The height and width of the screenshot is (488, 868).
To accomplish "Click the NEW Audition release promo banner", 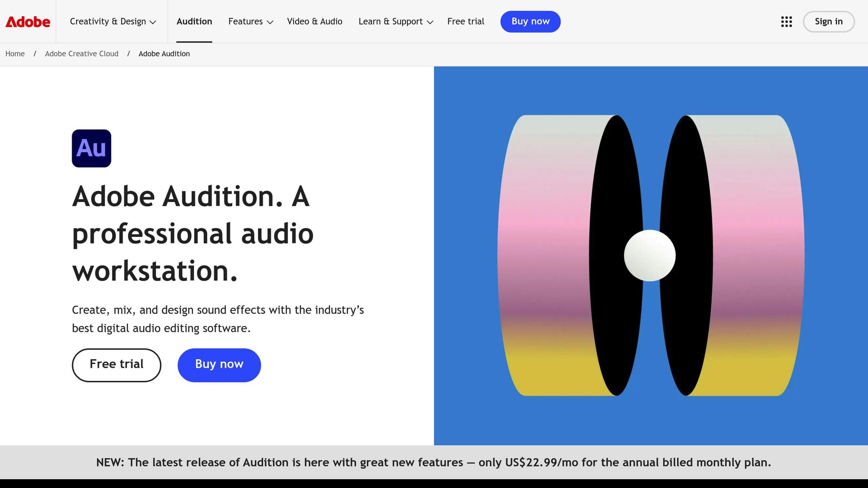I will coord(434,462).
